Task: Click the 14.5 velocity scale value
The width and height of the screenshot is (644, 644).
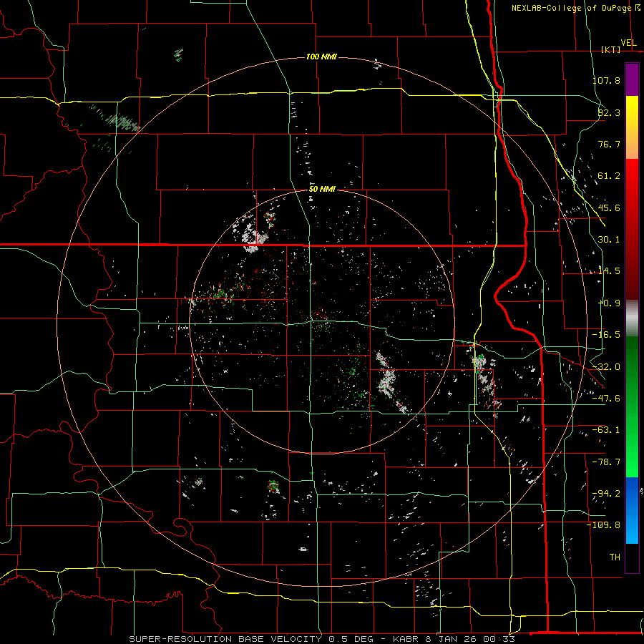Action: click(x=609, y=271)
